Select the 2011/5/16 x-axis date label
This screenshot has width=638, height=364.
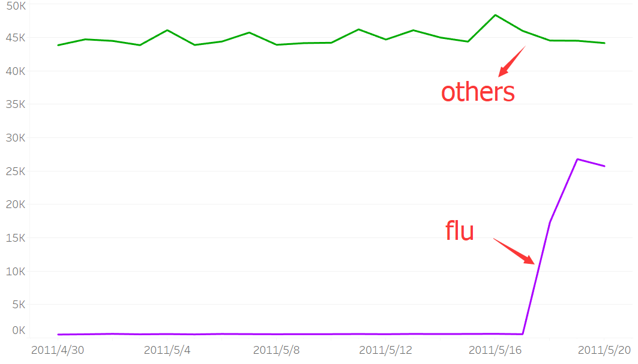[495, 350]
